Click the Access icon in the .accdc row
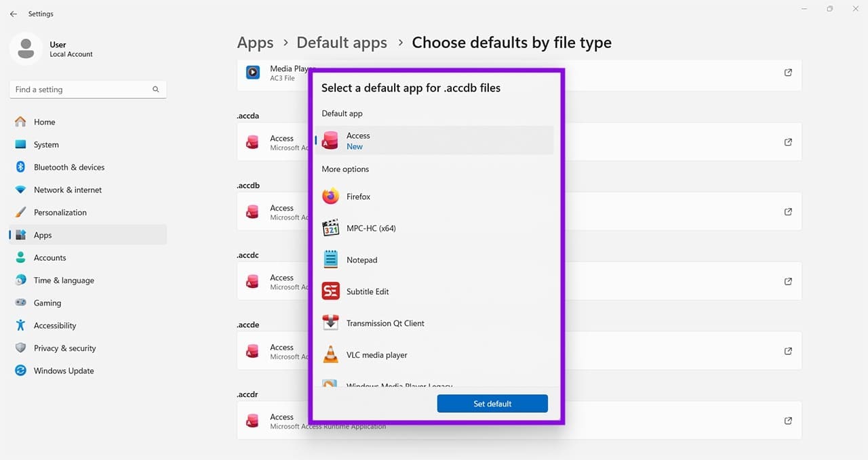This screenshot has height=460, width=868. [x=252, y=281]
